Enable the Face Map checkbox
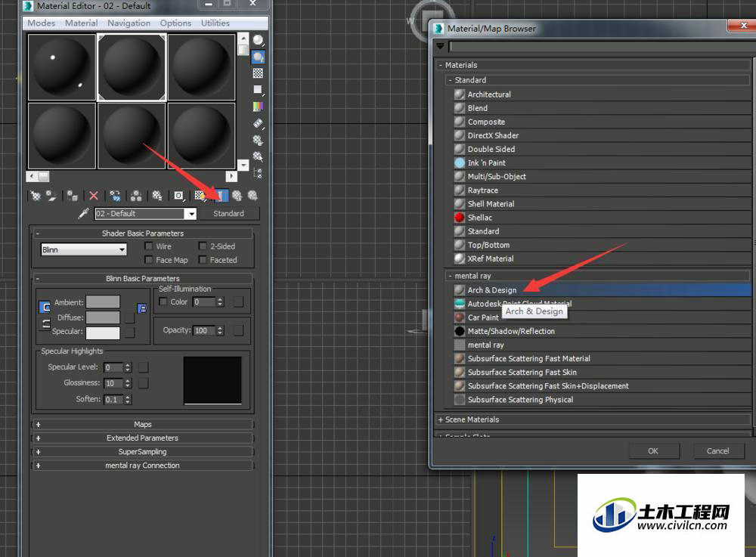756x557 pixels. coord(149,260)
